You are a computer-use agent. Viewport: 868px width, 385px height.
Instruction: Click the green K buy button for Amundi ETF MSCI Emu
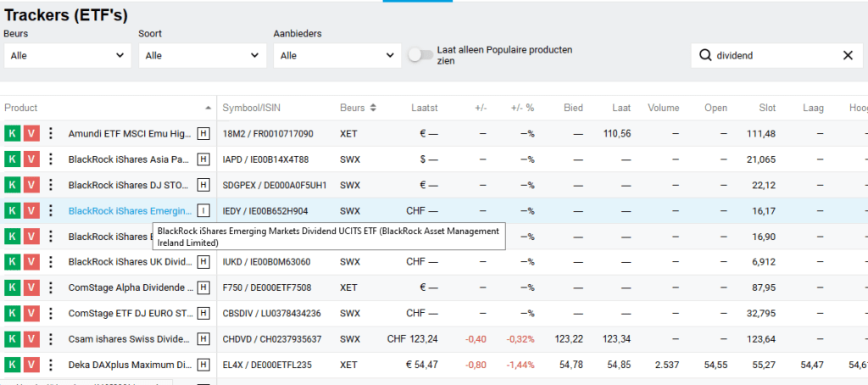click(x=12, y=133)
